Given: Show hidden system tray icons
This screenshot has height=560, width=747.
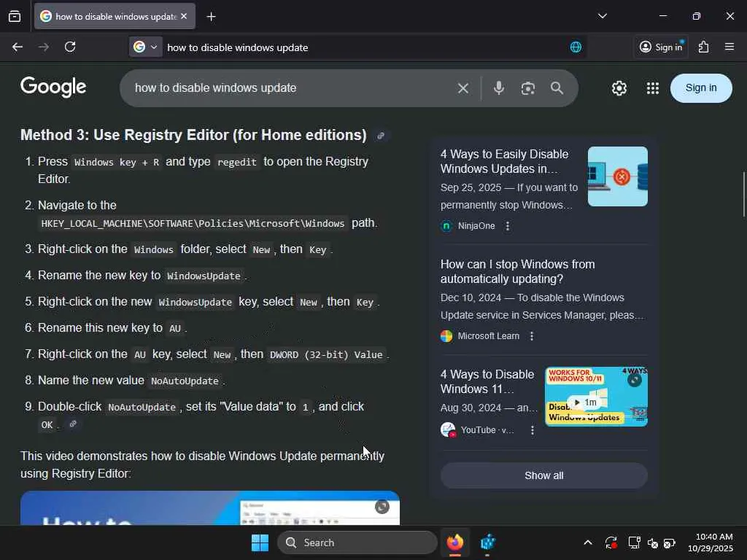Looking at the screenshot, I should click(x=588, y=542).
